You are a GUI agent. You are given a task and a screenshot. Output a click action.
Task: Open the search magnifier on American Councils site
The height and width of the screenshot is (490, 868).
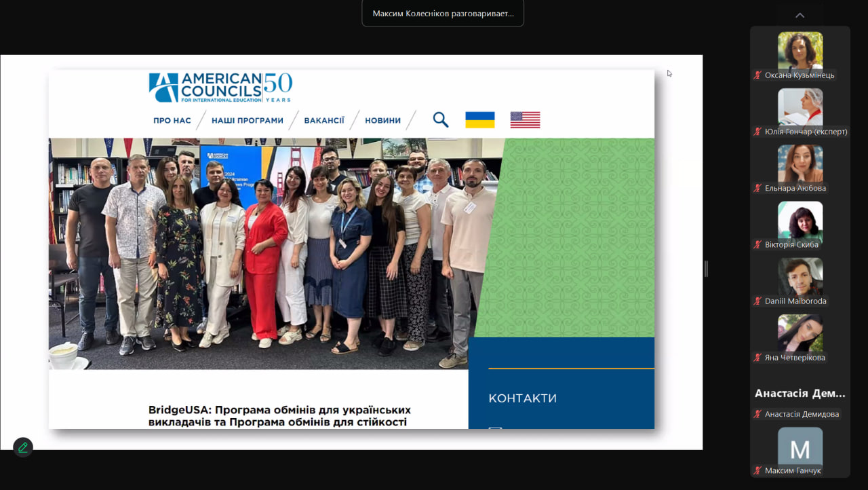coord(441,120)
